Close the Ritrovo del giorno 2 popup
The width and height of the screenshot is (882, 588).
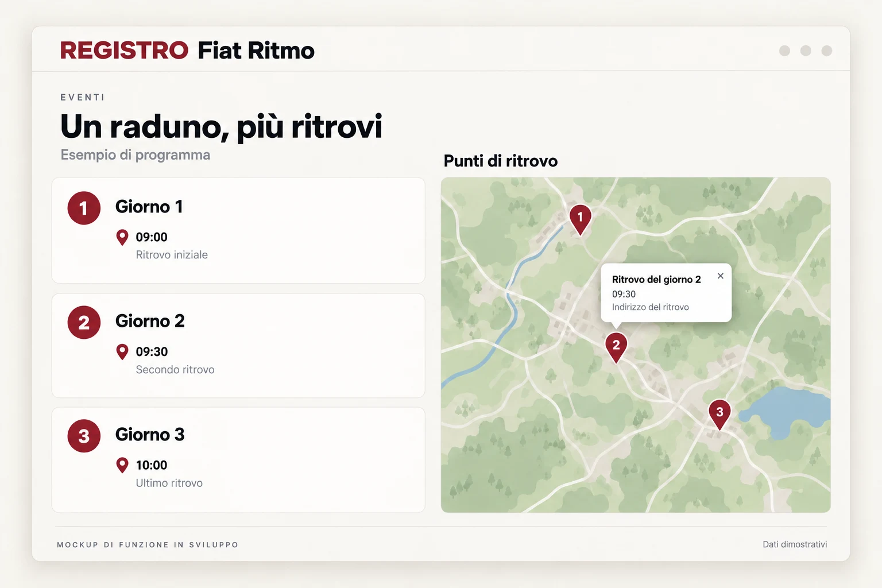click(x=720, y=276)
